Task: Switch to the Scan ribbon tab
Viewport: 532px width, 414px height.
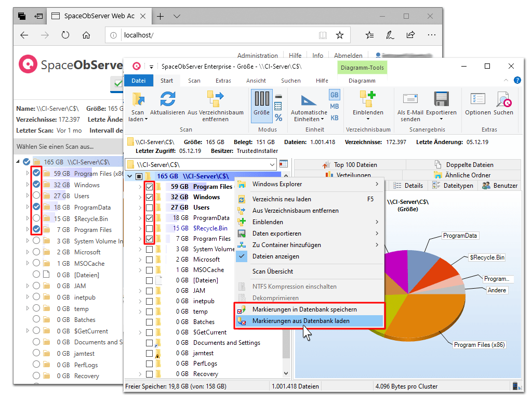Action: (x=194, y=81)
